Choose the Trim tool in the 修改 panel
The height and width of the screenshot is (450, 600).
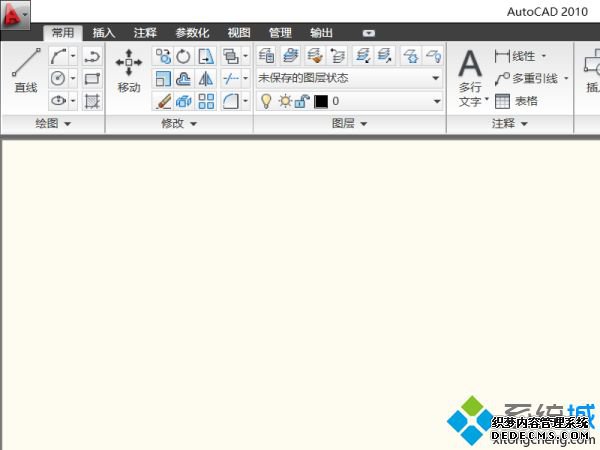coord(231,79)
